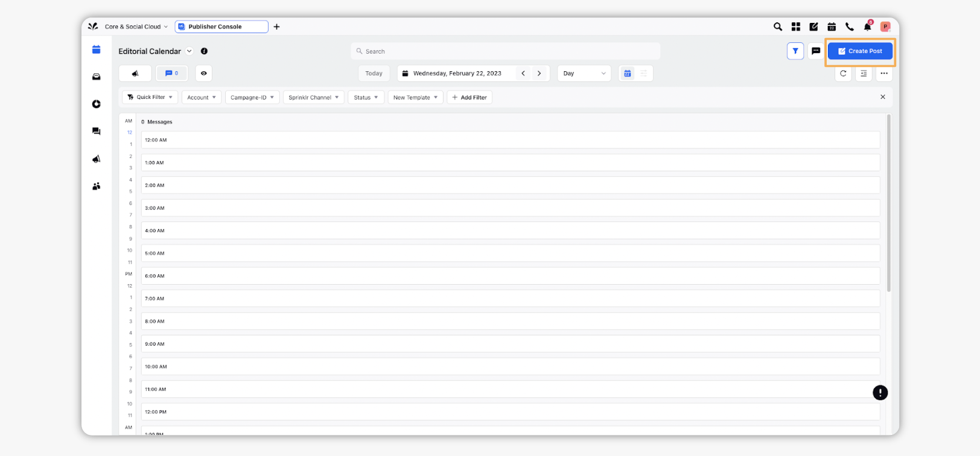The width and height of the screenshot is (980, 456).
Task: Click the black exclamation help bubble
Action: tap(880, 393)
